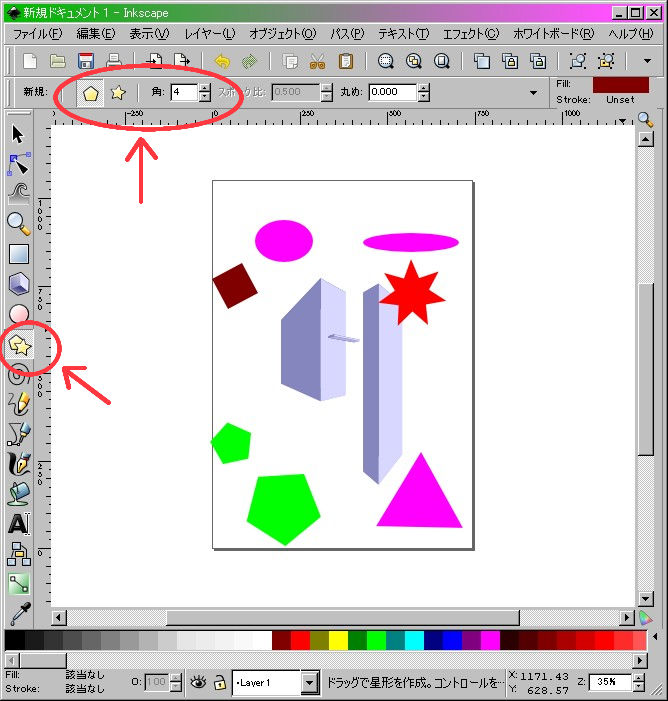Zoom to fit page icon
The height and width of the screenshot is (701, 668).
click(442, 61)
